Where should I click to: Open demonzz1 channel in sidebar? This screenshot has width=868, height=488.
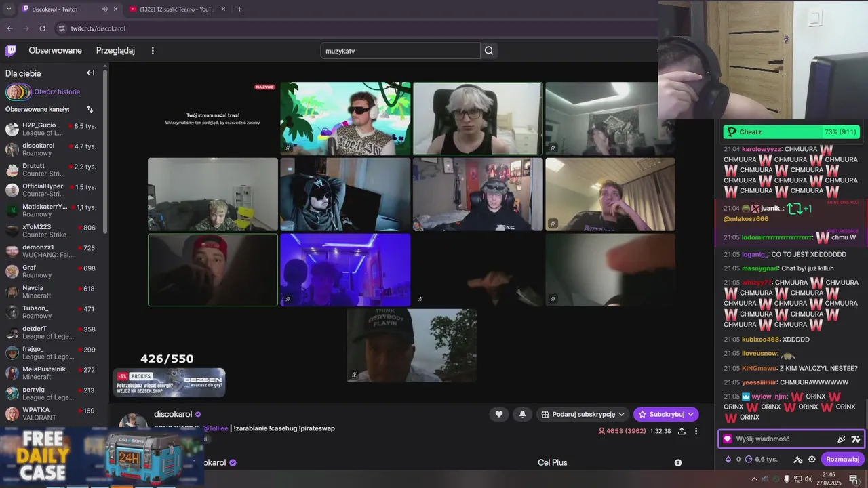(52, 251)
